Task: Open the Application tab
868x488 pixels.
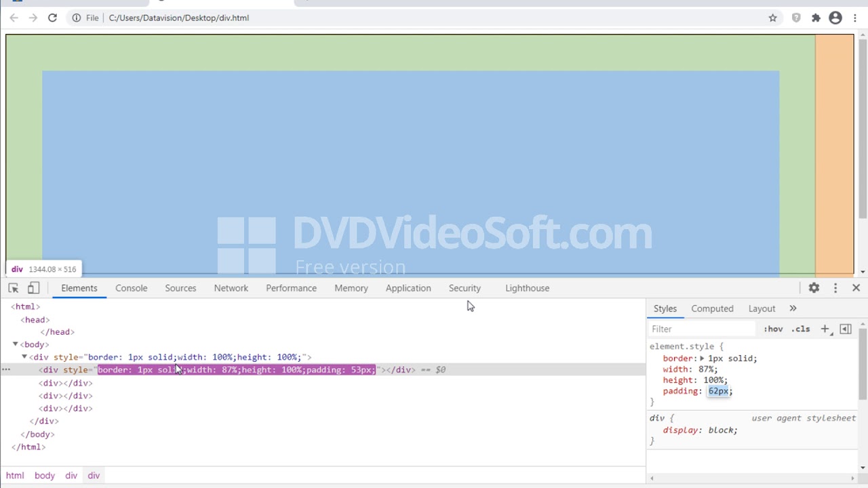Action: coord(408,288)
